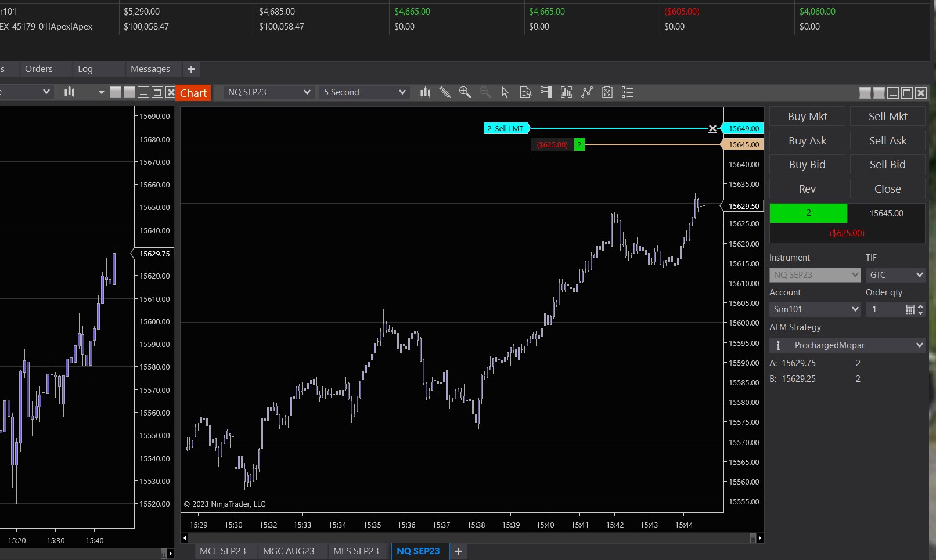
Task: Switch to the MES SEP23 chart tab
Action: (356, 551)
